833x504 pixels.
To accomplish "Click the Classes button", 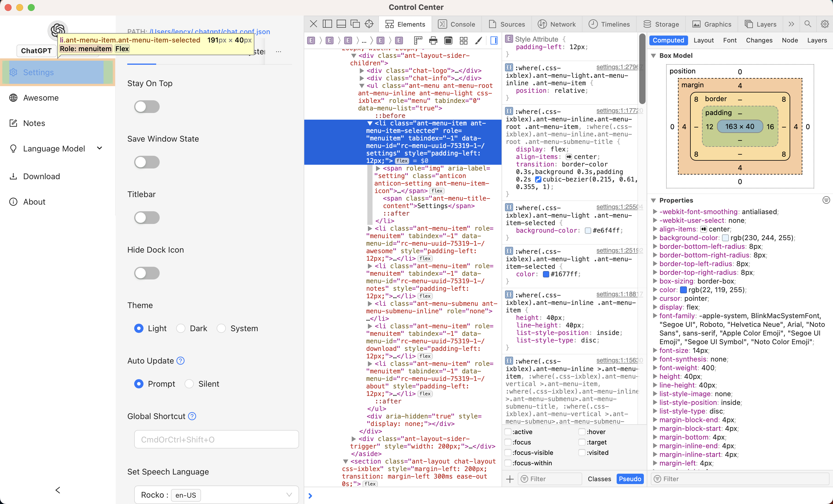I will (599, 479).
